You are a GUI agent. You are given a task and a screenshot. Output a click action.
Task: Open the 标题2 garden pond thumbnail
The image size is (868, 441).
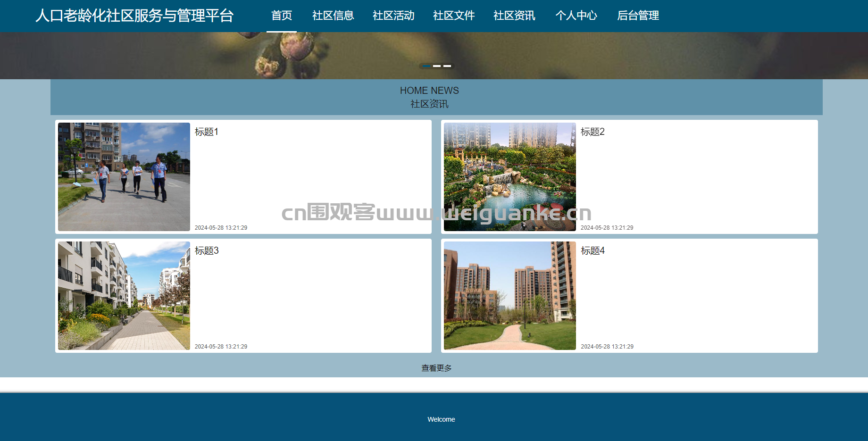pyautogui.click(x=509, y=177)
